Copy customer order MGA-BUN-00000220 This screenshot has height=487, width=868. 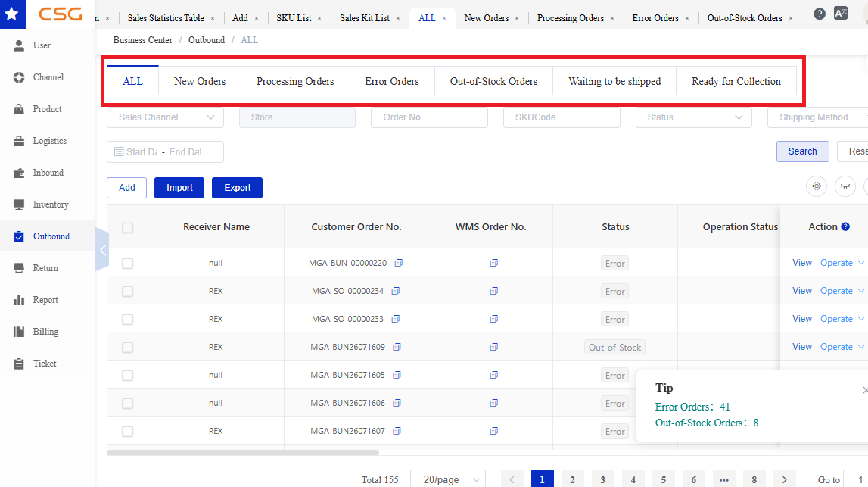pyautogui.click(x=399, y=263)
